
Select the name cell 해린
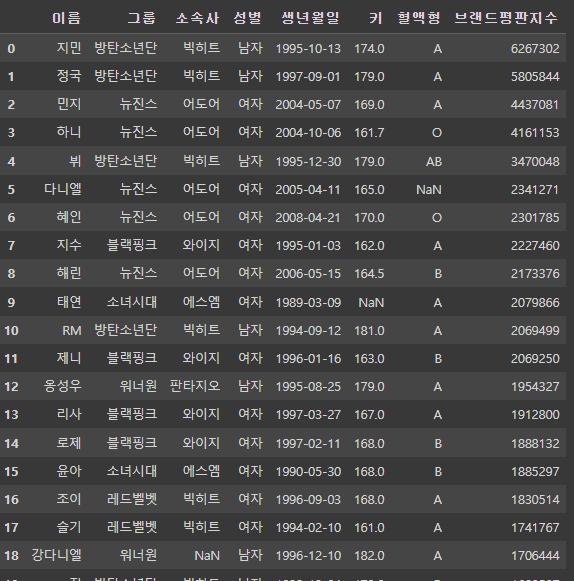pyautogui.click(x=69, y=273)
